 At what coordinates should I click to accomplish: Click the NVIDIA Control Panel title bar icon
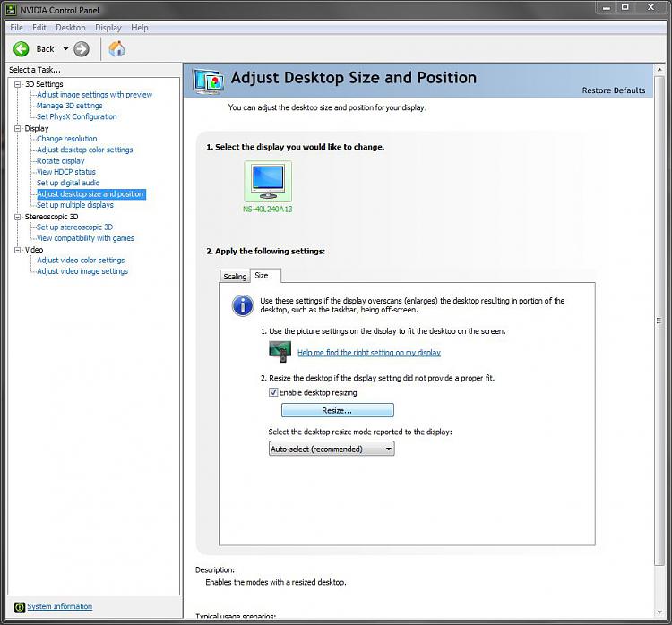(11, 10)
